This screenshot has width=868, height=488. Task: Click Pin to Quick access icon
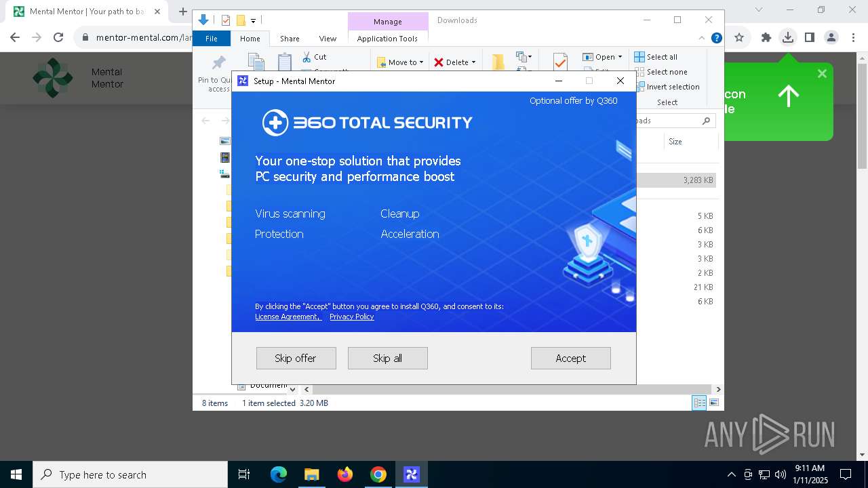click(x=219, y=64)
